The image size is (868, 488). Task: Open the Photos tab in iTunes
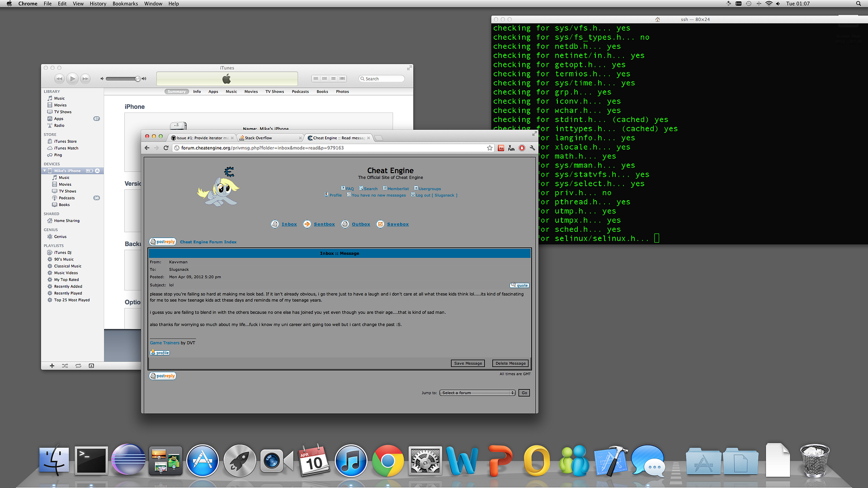pos(342,92)
